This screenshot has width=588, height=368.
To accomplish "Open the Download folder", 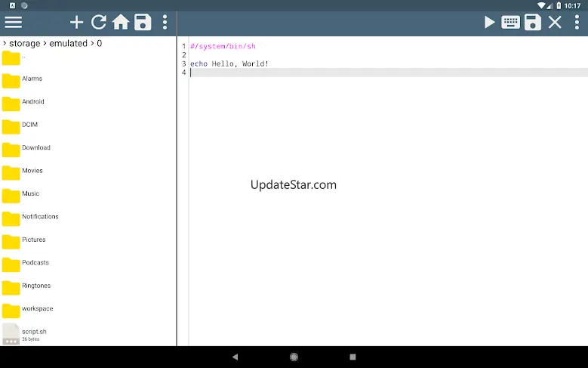I will tap(88, 149).
